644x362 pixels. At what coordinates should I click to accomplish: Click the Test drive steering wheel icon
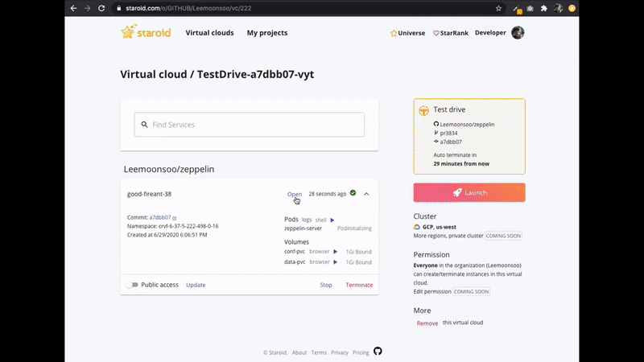coord(424,110)
